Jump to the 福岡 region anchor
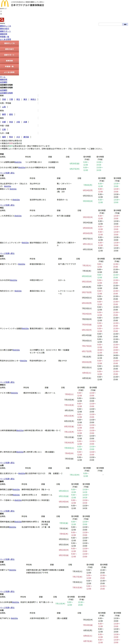Viewport: 130px width, 644px height. pyautogui.click(x=4, y=137)
